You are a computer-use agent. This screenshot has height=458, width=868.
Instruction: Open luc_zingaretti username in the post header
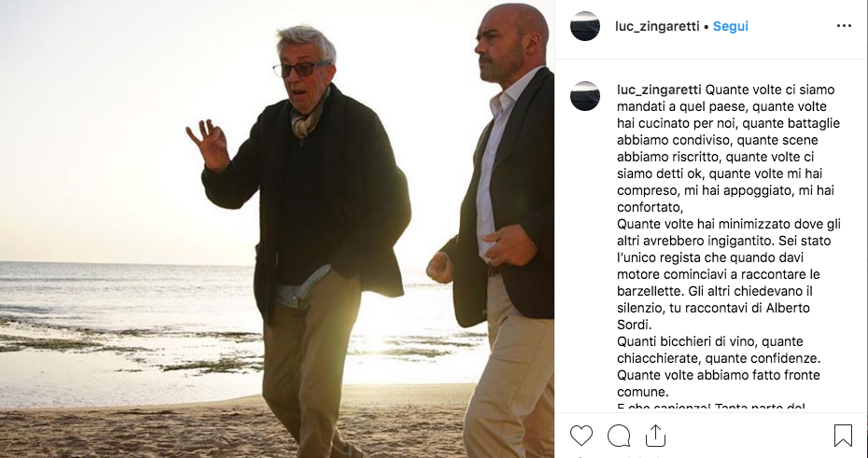[657, 26]
